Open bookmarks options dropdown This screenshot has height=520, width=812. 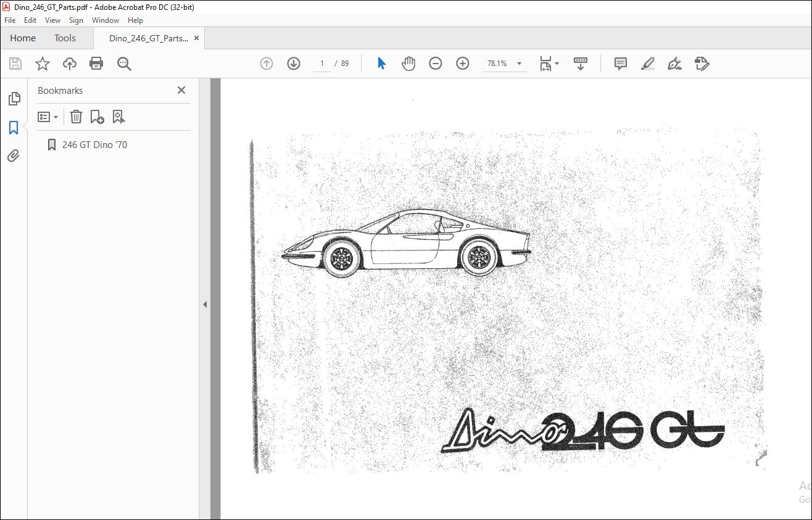point(48,117)
